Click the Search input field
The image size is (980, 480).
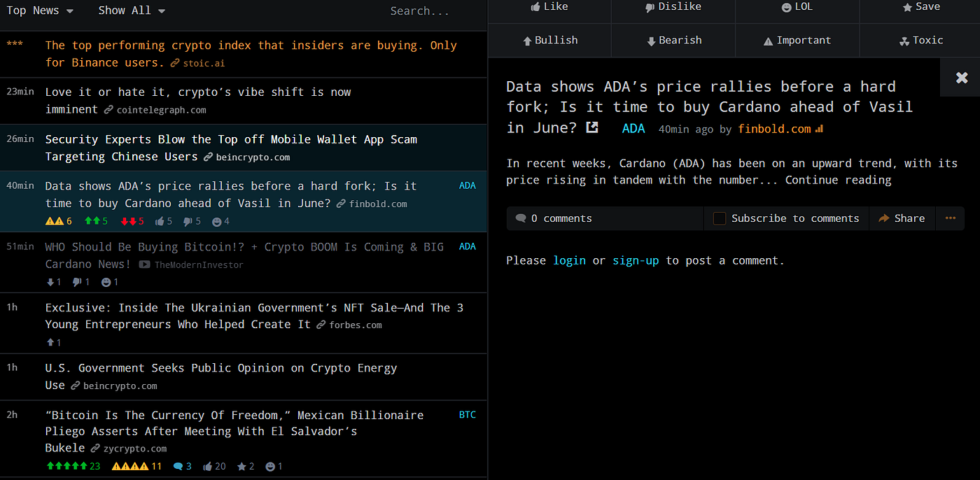(420, 11)
